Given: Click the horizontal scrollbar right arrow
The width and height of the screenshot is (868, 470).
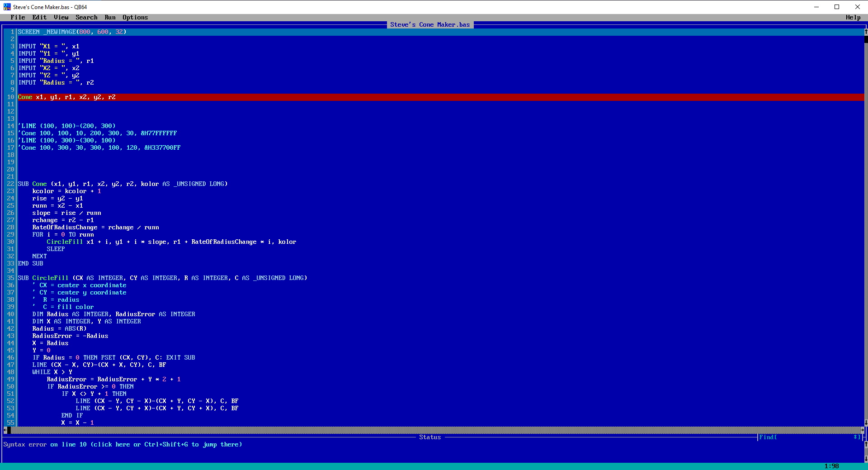Looking at the screenshot, I should coord(862,430).
